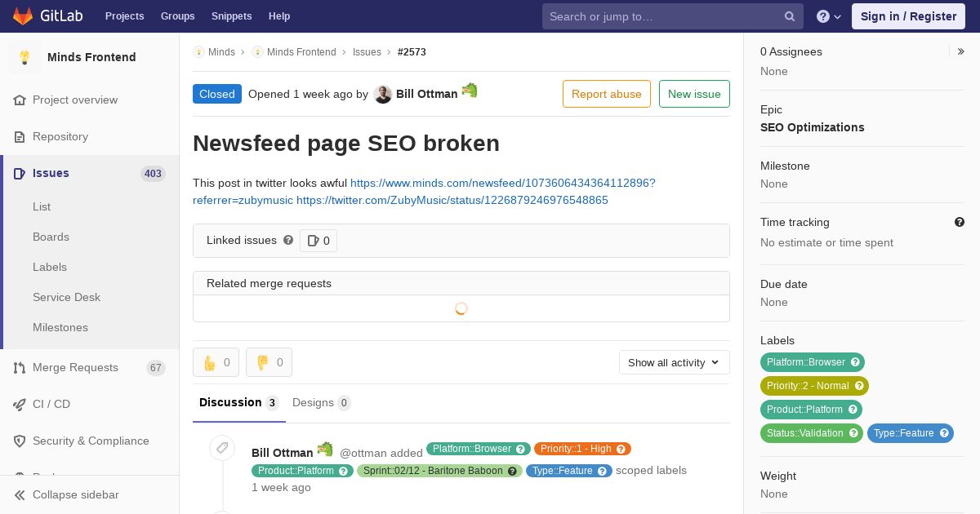980x514 pixels.
Task: Click the Repository file icon
Action: point(20,136)
